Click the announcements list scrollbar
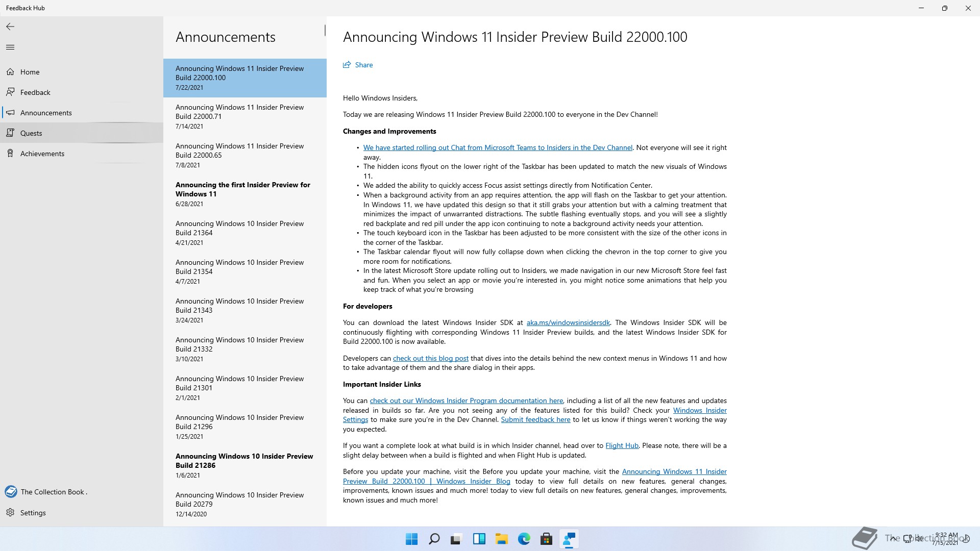Viewport: 980px width, 551px height. (x=325, y=31)
